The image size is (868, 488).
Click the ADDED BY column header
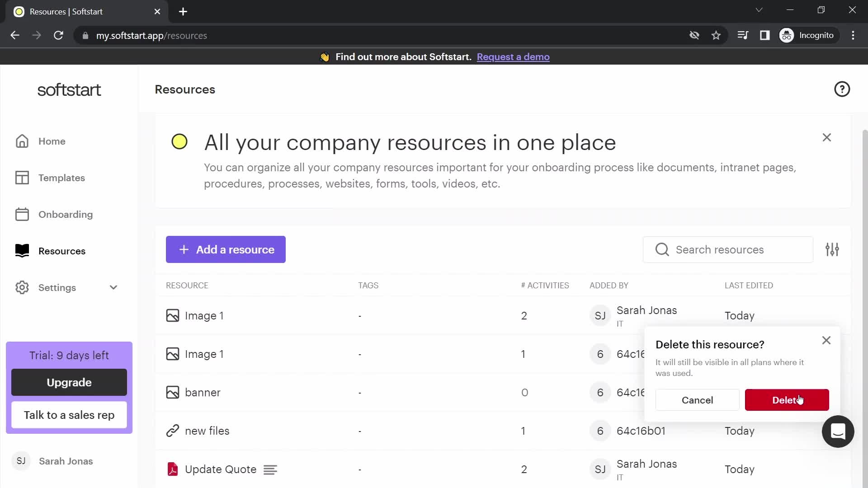(609, 286)
